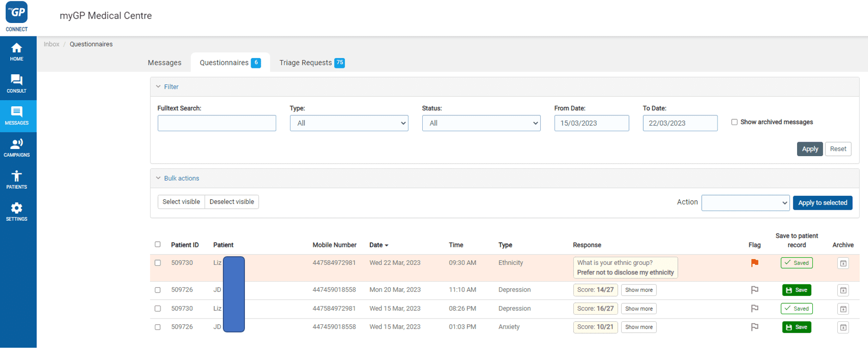Show more for the 16/27 score response
Screen dimensions: 868x353
tap(639, 309)
